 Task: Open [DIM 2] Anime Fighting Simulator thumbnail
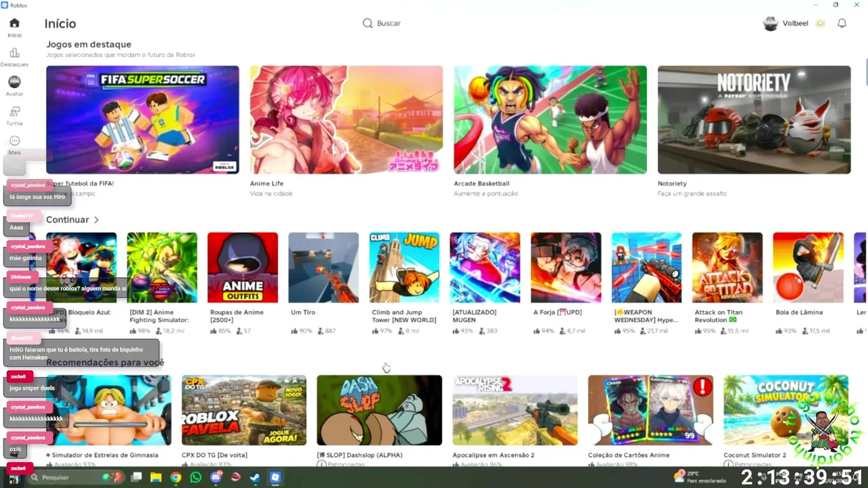[162, 268]
